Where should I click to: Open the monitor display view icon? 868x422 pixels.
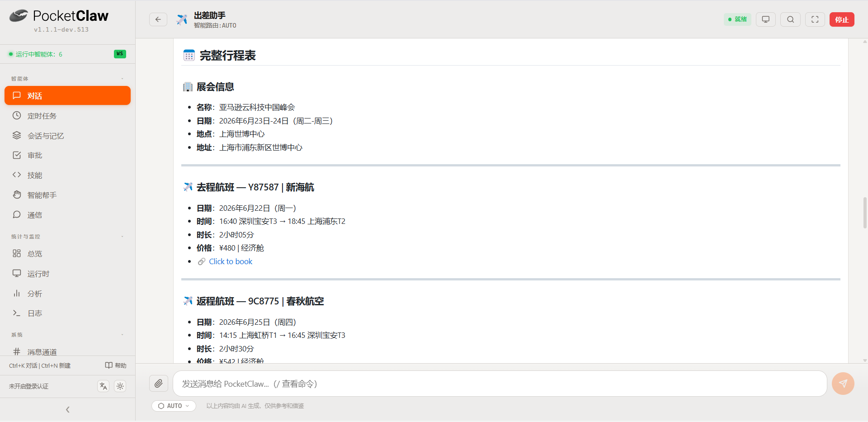[x=766, y=19]
